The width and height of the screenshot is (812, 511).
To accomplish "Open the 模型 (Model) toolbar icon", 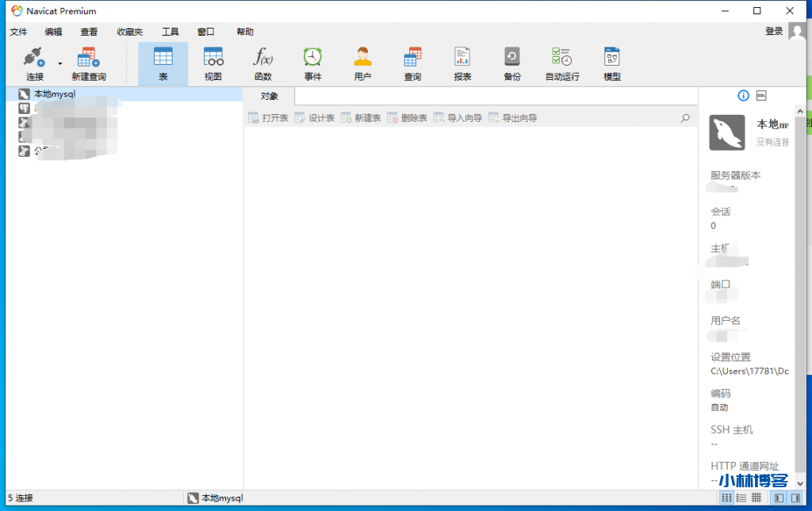I will 611,63.
